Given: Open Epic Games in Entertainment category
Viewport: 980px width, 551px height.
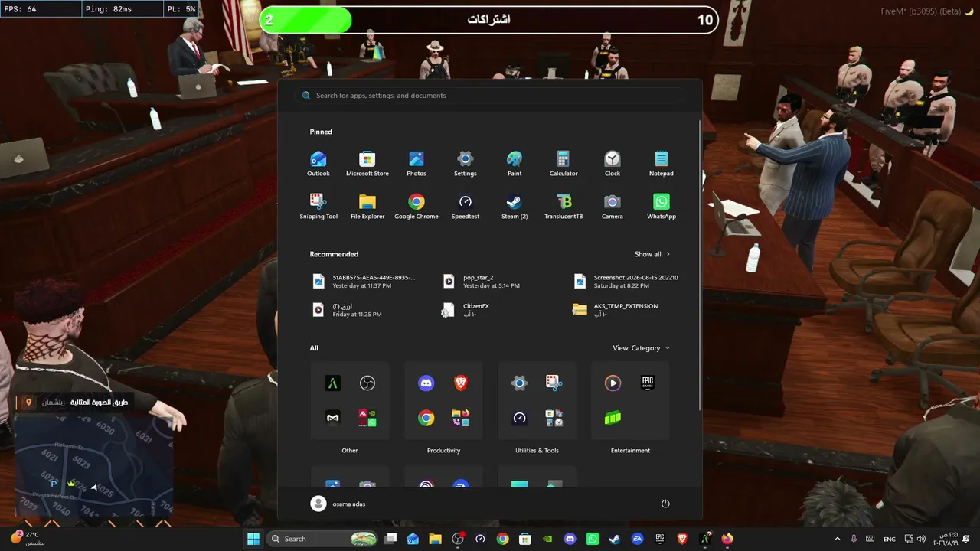Looking at the screenshot, I should pos(648,383).
